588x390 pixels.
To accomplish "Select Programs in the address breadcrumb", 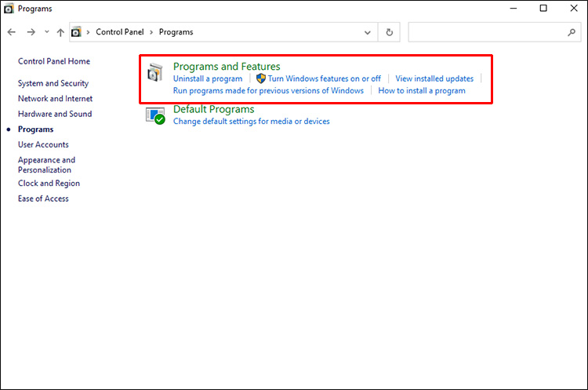I will pyautogui.click(x=176, y=32).
